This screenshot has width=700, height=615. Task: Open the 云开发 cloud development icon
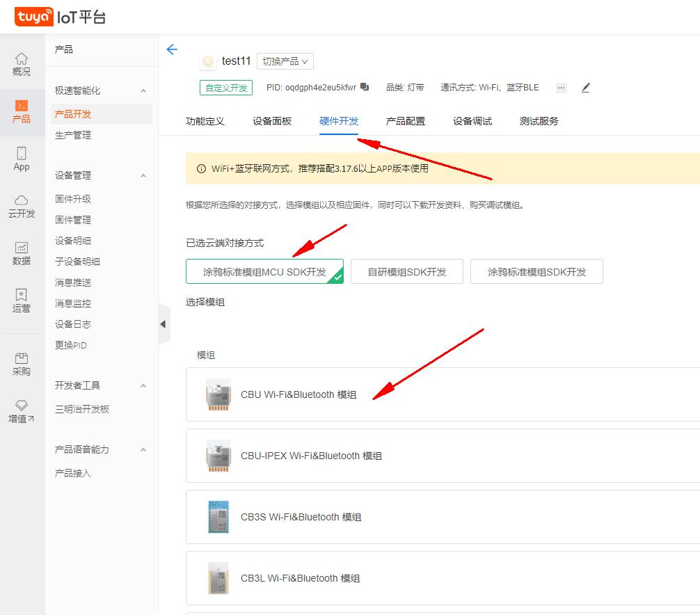pos(21,207)
